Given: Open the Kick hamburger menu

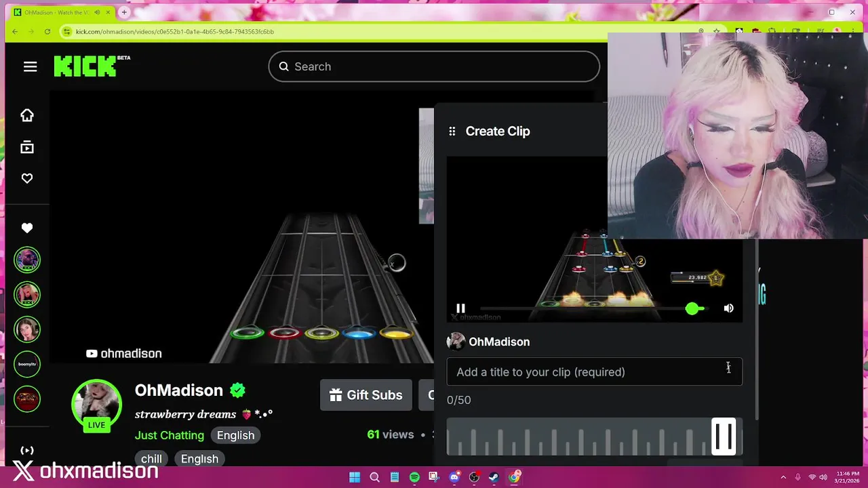Looking at the screenshot, I should (x=30, y=66).
